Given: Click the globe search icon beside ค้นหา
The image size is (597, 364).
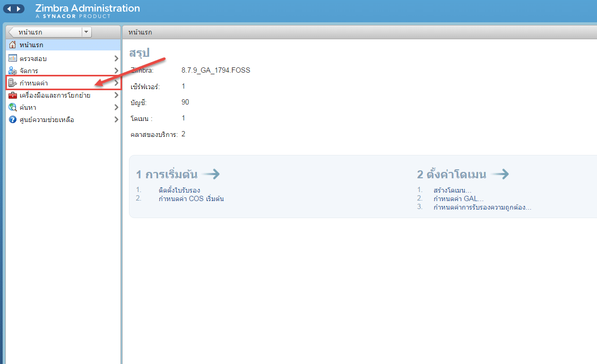Looking at the screenshot, I should (13, 107).
